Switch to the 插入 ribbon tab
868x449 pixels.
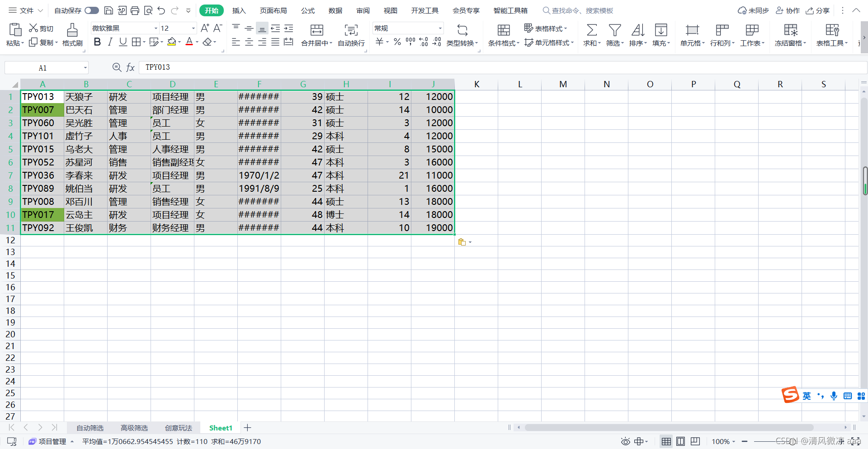pyautogui.click(x=239, y=10)
